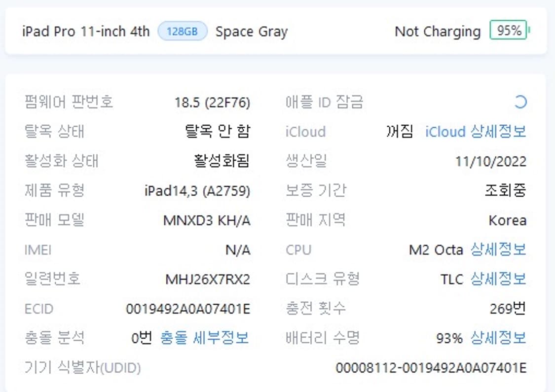This screenshot has height=392, width=555.
Task: Click production date 11/10/2022
Action: pos(491,162)
